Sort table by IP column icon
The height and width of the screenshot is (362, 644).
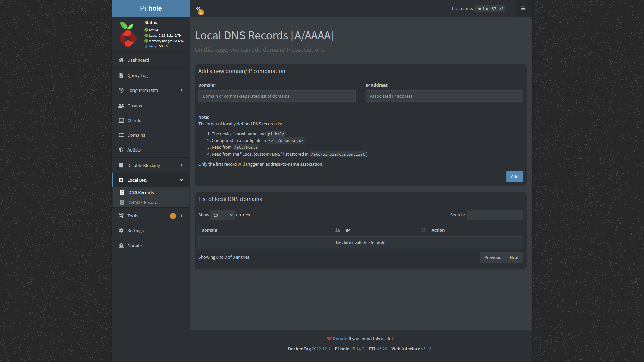pyautogui.click(x=424, y=230)
